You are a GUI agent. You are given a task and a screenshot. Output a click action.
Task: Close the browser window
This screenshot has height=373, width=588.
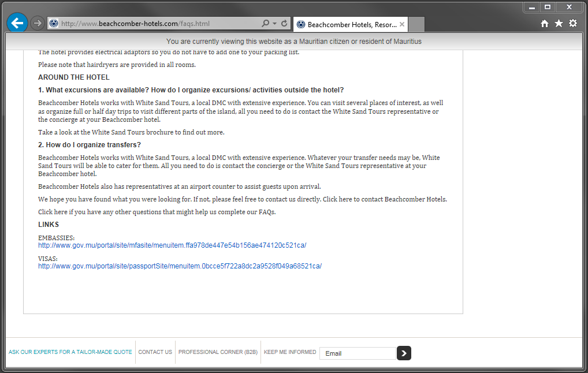[x=569, y=7]
